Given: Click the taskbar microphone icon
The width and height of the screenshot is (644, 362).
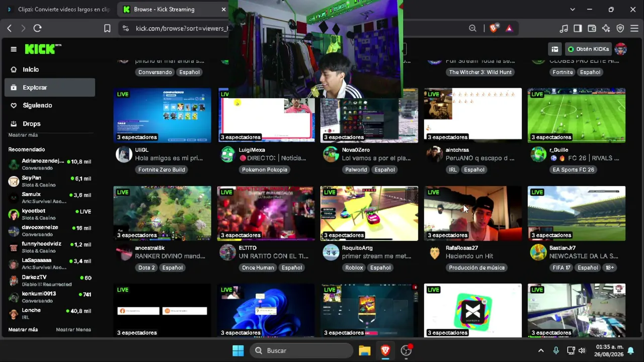Looking at the screenshot, I should (x=556, y=351).
